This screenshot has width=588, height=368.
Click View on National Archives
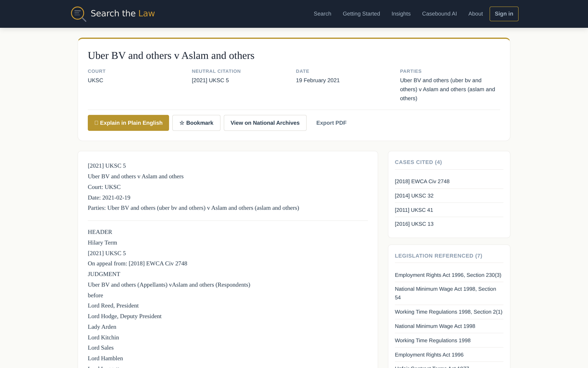click(265, 123)
